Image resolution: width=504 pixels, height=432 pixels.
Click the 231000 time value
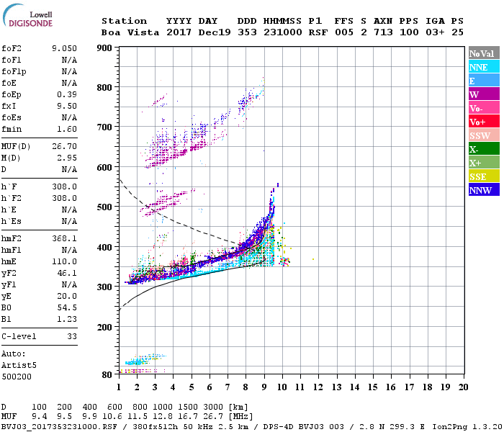[283, 32]
